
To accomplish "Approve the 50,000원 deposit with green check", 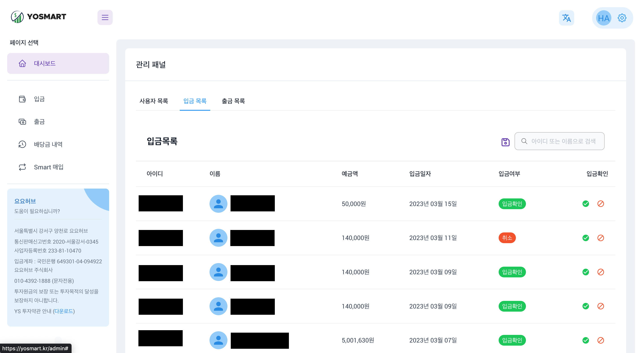I will click(x=585, y=204).
